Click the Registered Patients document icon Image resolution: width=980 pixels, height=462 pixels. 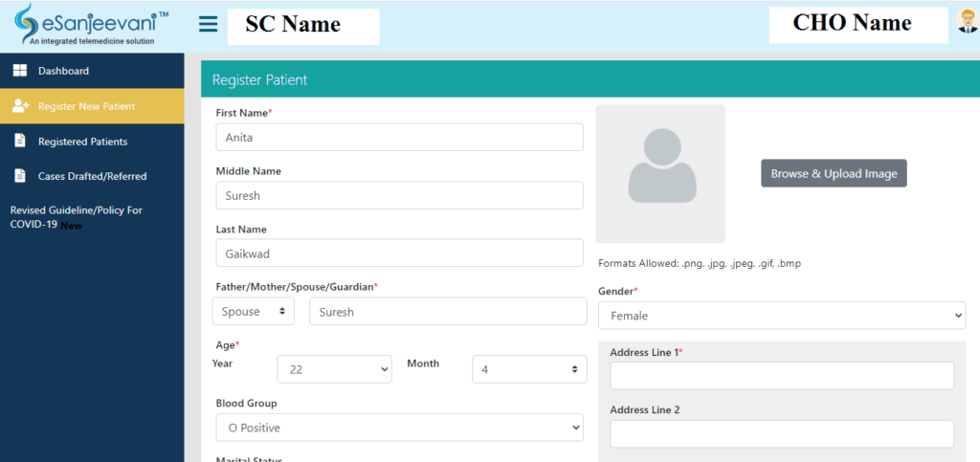[20, 142]
